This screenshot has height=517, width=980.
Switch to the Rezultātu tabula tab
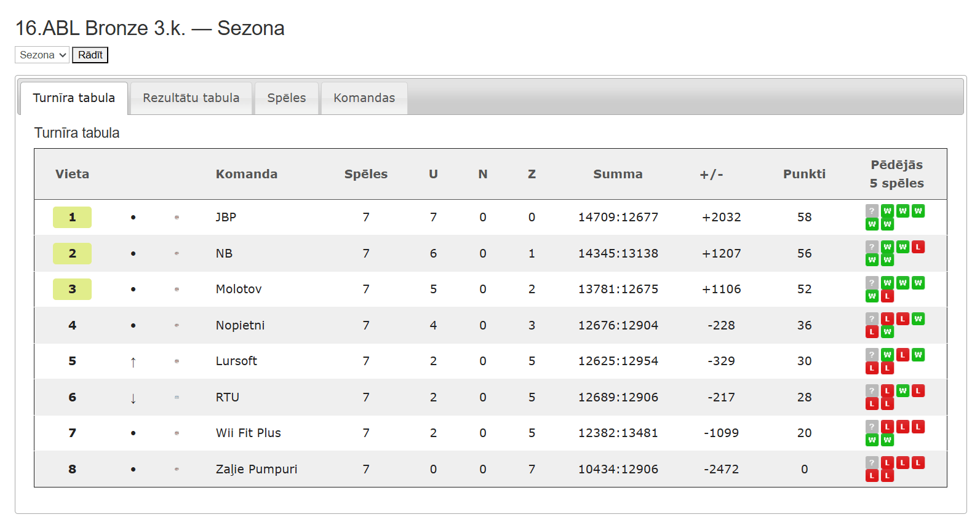click(x=191, y=98)
